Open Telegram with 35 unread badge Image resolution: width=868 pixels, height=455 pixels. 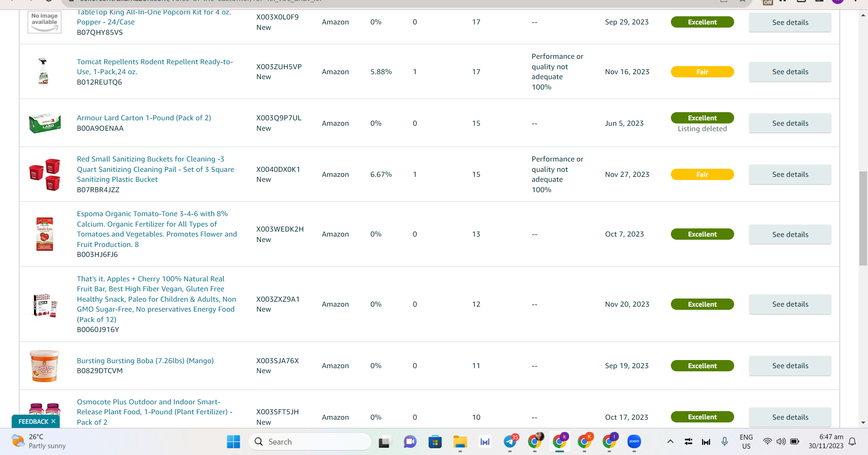click(510, 441)
